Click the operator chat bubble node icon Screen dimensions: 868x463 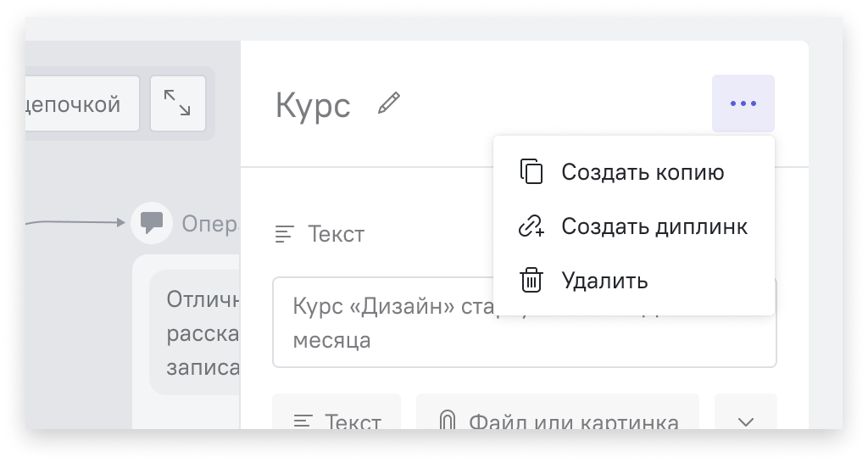(x=151, y=223)
